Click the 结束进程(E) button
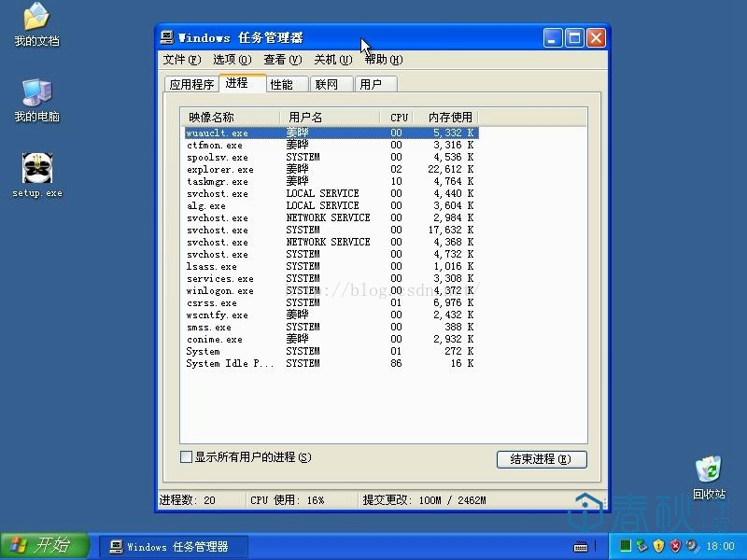Screen dimensions: 747x560 coord(542,459)
